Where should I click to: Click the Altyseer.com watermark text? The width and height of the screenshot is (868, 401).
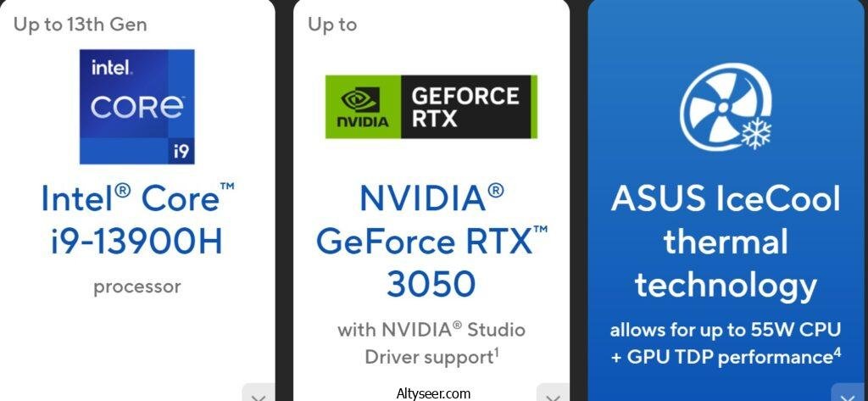tap(433, 394)
